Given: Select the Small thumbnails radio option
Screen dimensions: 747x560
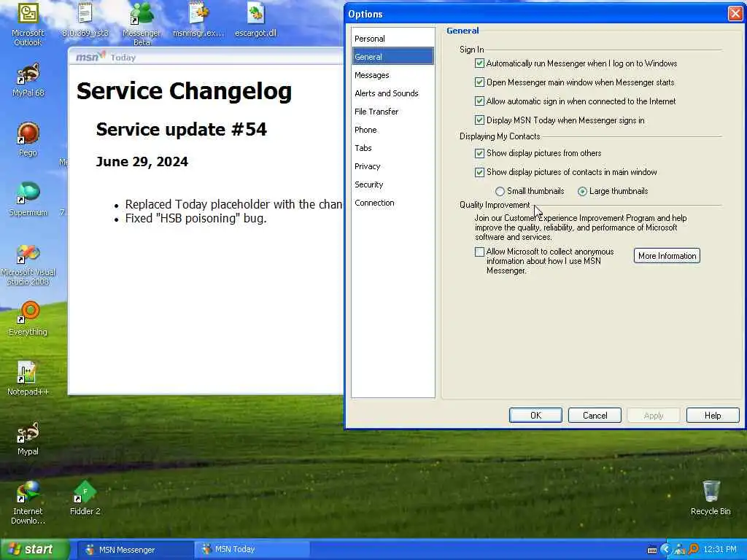Looking at the screenshot, I should click(500, 191).
